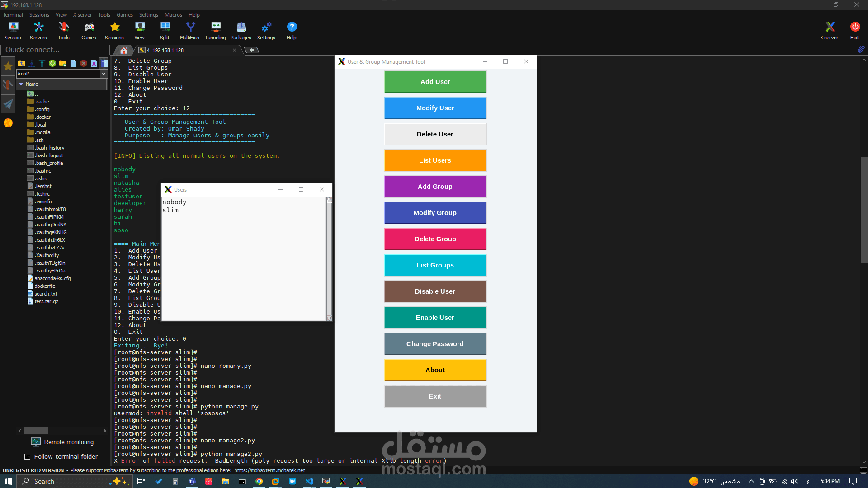This screenshot has width=868, height=488.
Task: Click the up arrow of Users window scrollbar
Action: [x=329, y=200]
